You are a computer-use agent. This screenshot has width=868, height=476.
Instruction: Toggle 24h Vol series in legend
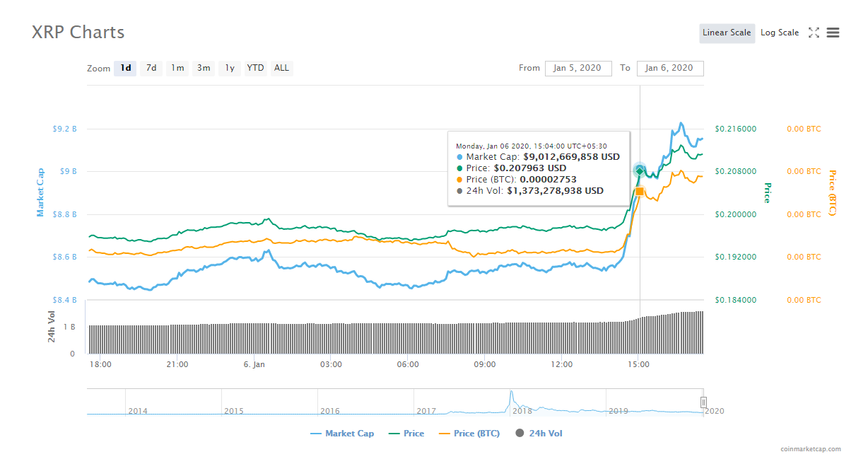(x=539, y=434)
